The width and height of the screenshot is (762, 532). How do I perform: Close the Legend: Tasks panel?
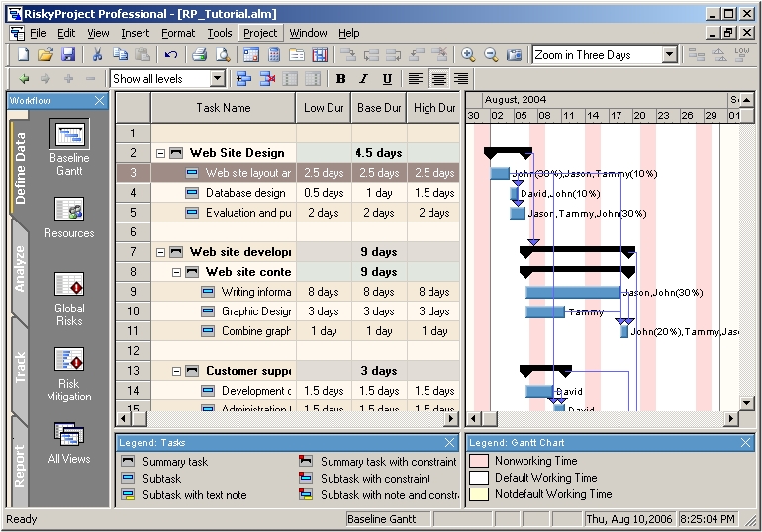tap(450, 443)
